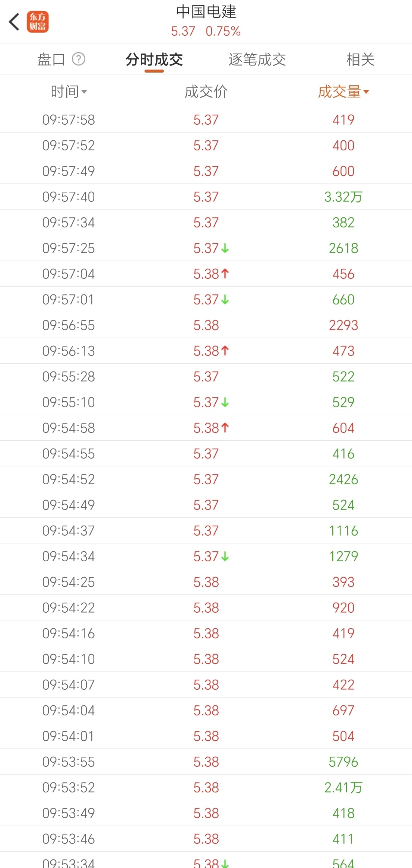Tap the green down arrow at 09:55:10
412x868 pixels.
225,402
